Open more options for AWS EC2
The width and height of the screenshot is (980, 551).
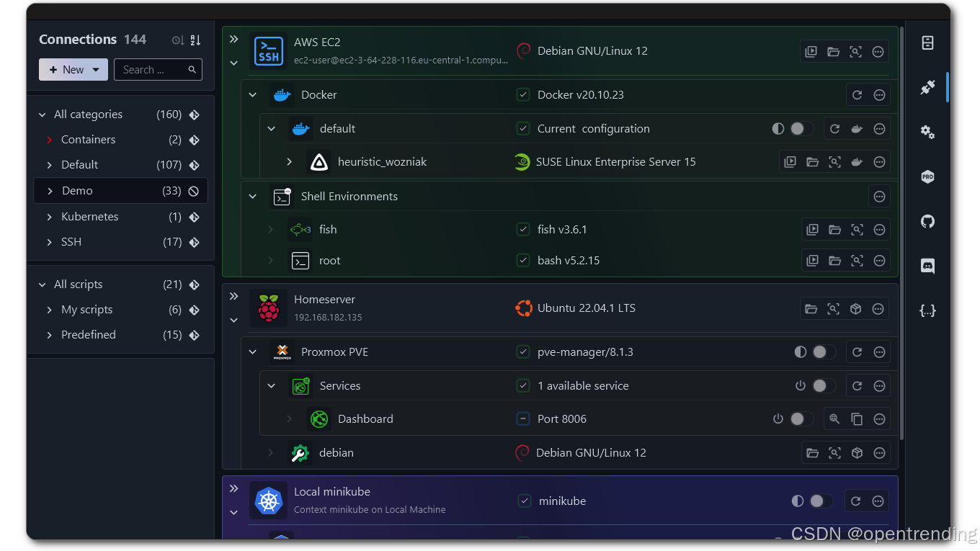[878, 52]
